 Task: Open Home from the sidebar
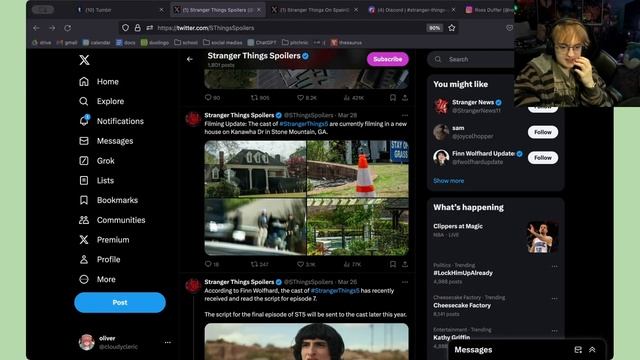tap(99, 82)
